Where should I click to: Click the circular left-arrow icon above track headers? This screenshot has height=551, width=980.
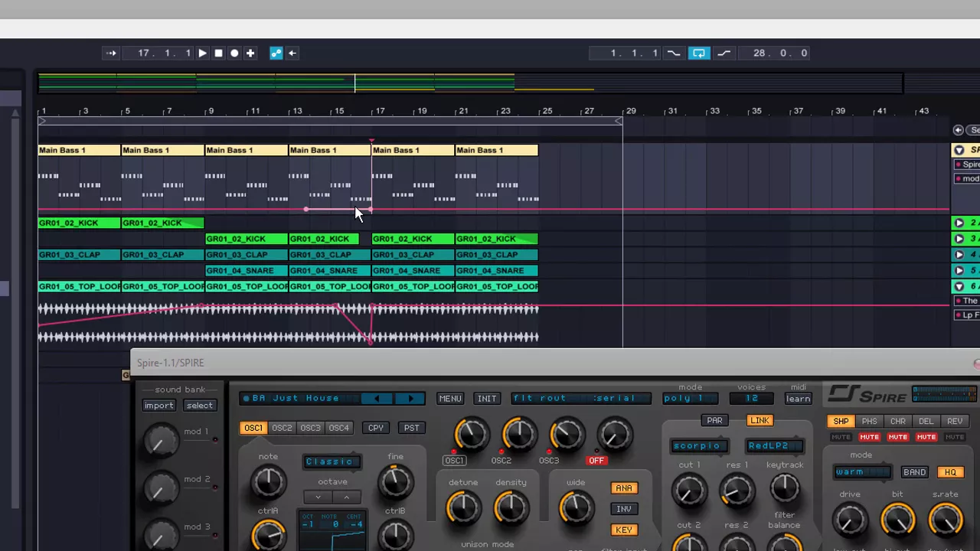click(x=958, y=130)
